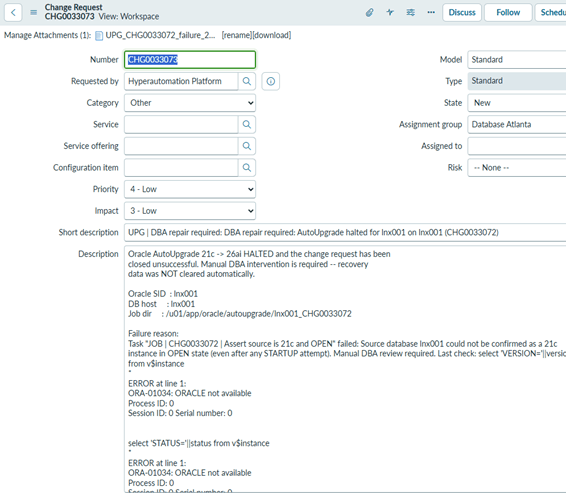566x499 pixels.
Task: Focus the Number input field
Action: [190, 60]
